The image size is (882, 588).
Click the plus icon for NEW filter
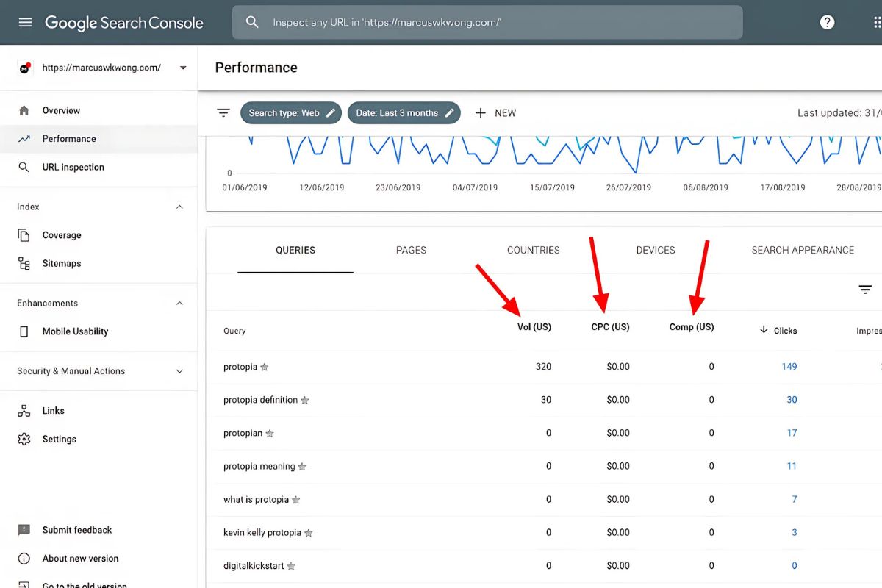(481, 113)
